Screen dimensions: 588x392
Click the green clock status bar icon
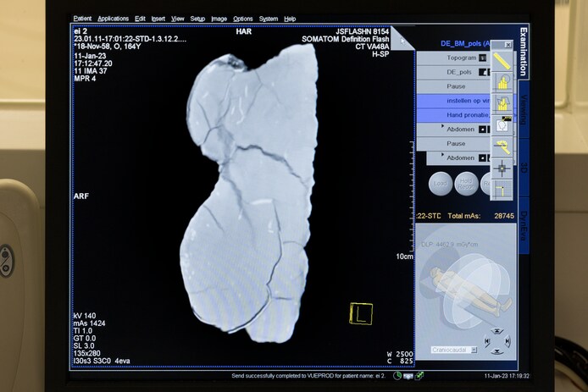pos(397,376)
